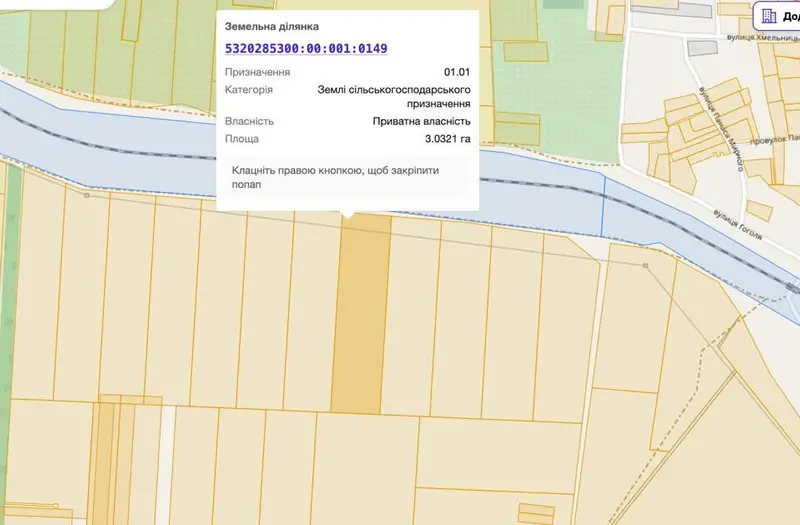Viewport: 800px width, 525px height.
Task: Open cadastral number link 5320285300:00:001:0149
Action: click(306, 48)
